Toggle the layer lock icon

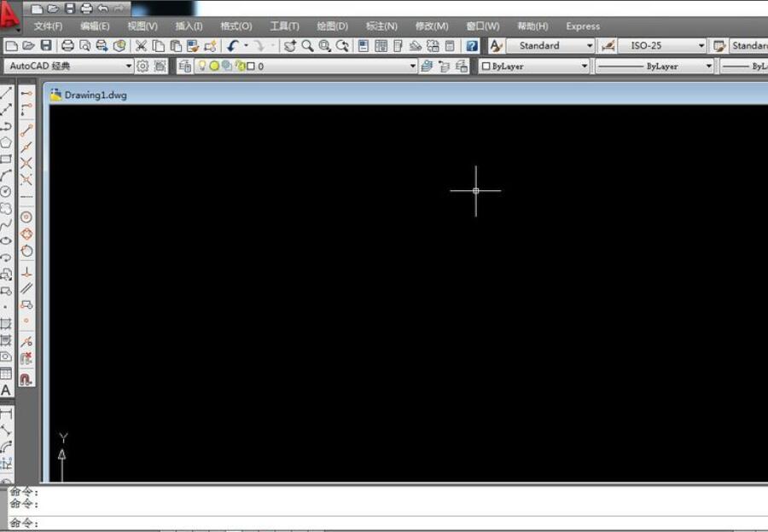click(x=240, y=66)
